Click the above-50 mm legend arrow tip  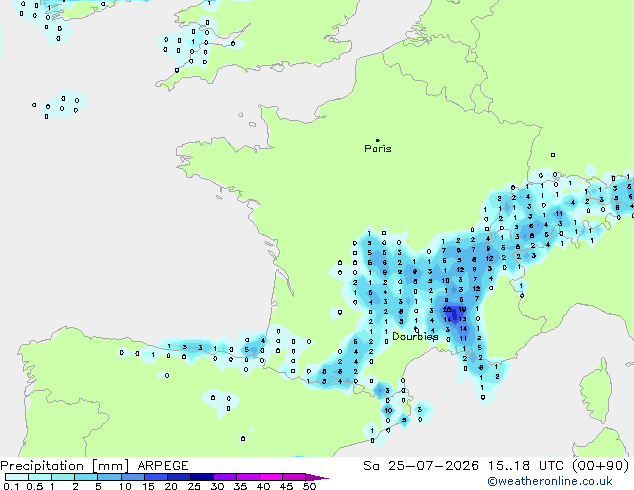tap(317, 478)
